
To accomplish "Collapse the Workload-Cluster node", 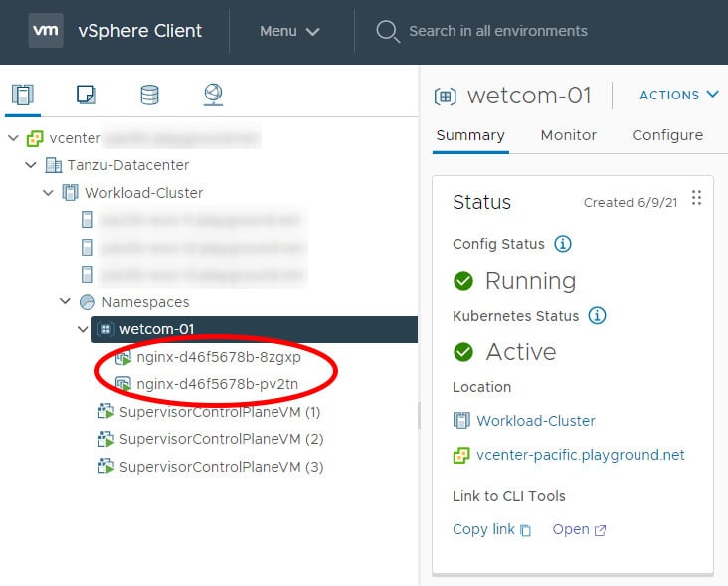I will (48, 192).
